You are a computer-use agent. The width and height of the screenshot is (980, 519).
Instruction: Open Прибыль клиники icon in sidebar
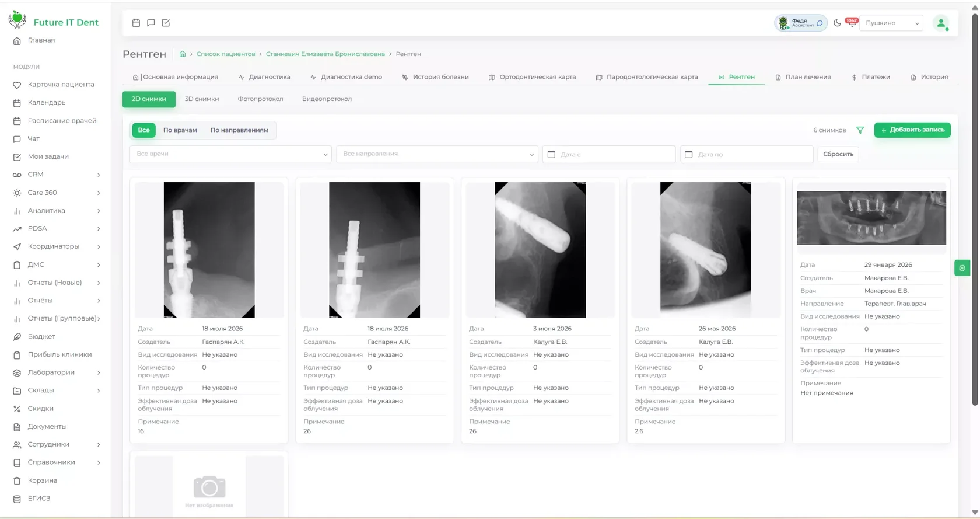17,355
